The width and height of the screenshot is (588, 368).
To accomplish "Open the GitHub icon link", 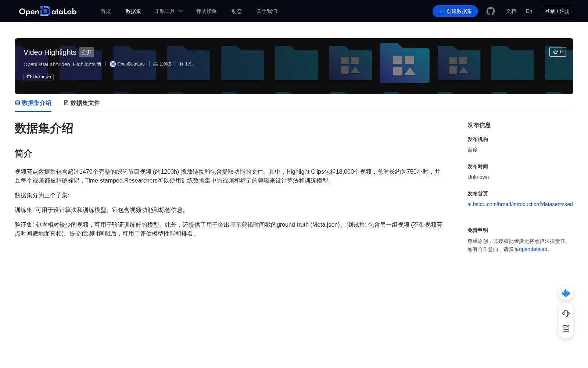I will 491,11.
